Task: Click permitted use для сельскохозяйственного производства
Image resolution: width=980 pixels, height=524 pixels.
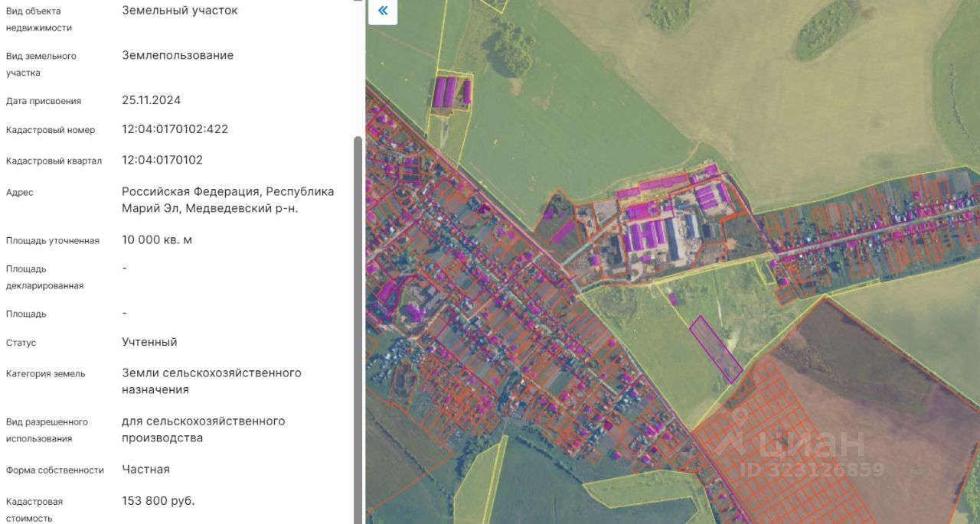Action: [x=204, y=429]
